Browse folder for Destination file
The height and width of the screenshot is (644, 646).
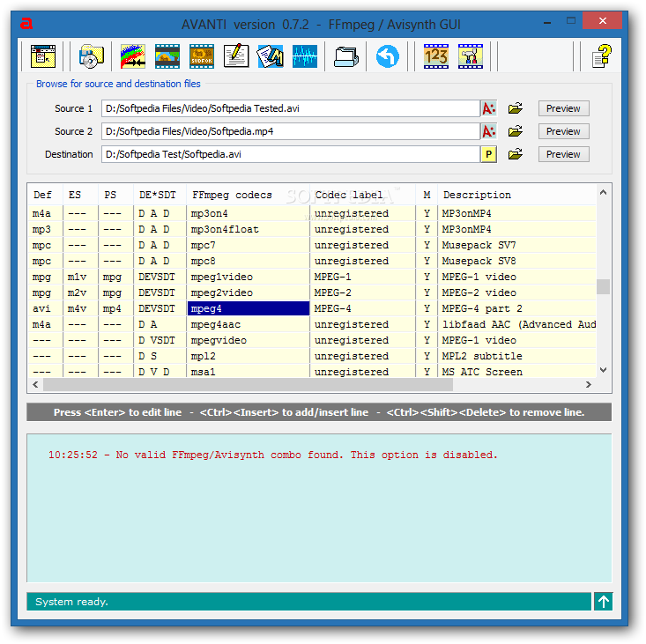pos(515,154)
